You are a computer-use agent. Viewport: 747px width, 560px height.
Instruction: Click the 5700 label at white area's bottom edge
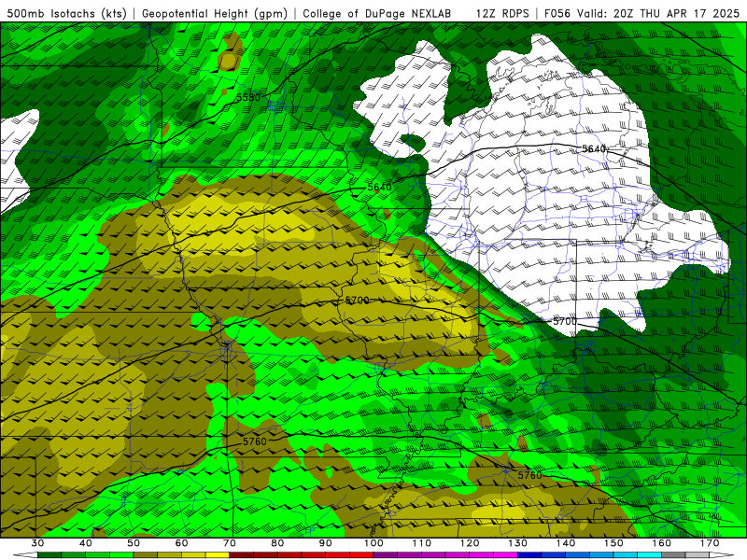pos(565,321)
